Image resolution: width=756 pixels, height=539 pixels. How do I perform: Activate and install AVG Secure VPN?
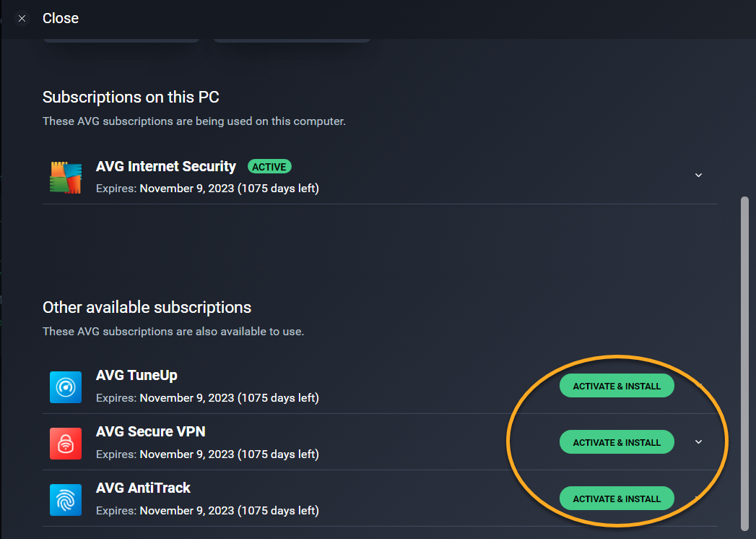click(x=617, y=442)
